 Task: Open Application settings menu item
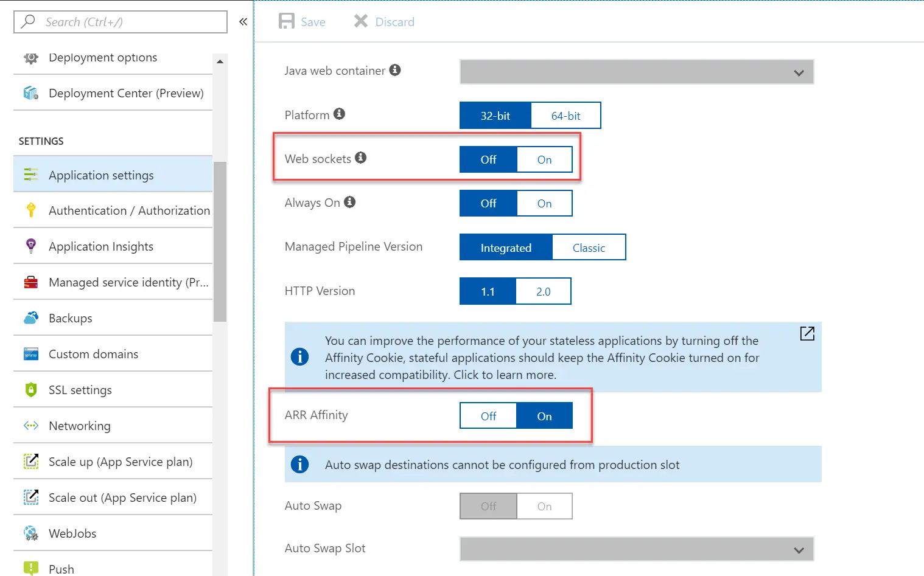[x=113, y=175]
